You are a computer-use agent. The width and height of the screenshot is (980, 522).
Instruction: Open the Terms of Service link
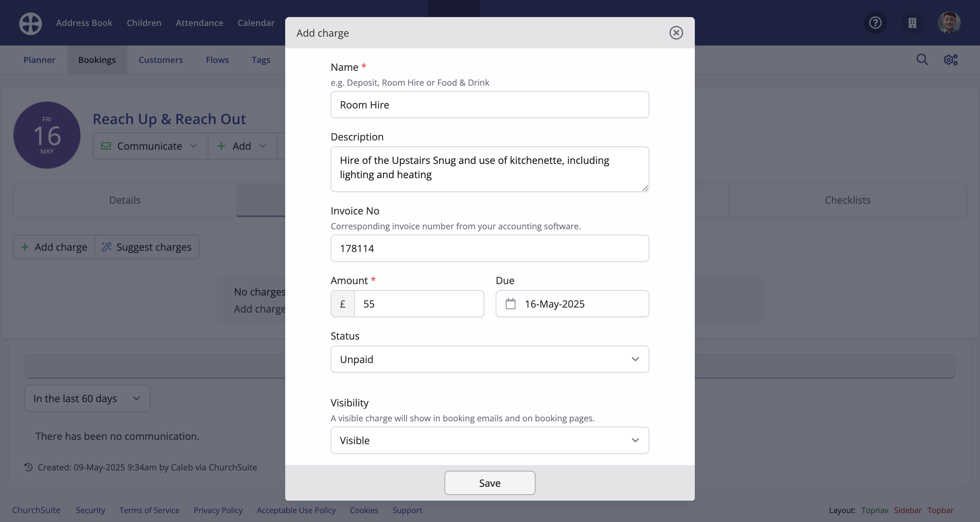click(149, 510)
